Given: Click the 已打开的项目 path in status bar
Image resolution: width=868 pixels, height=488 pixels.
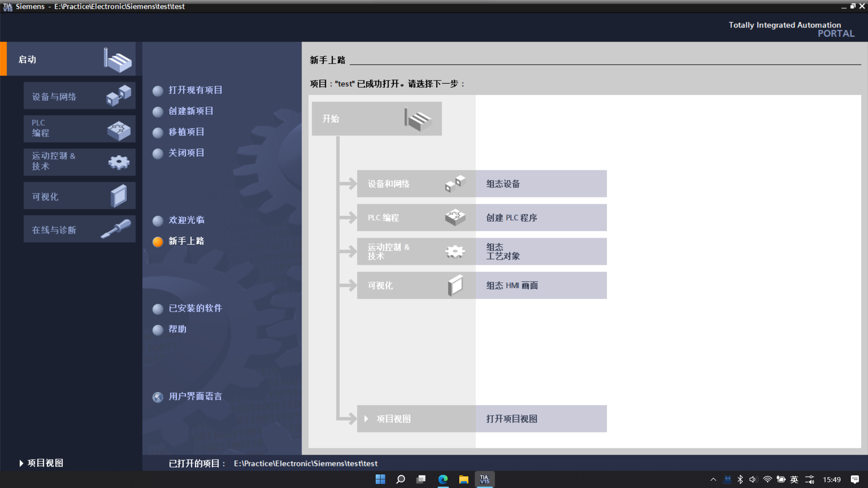Looking at the screenshot, I should [306, 463].
